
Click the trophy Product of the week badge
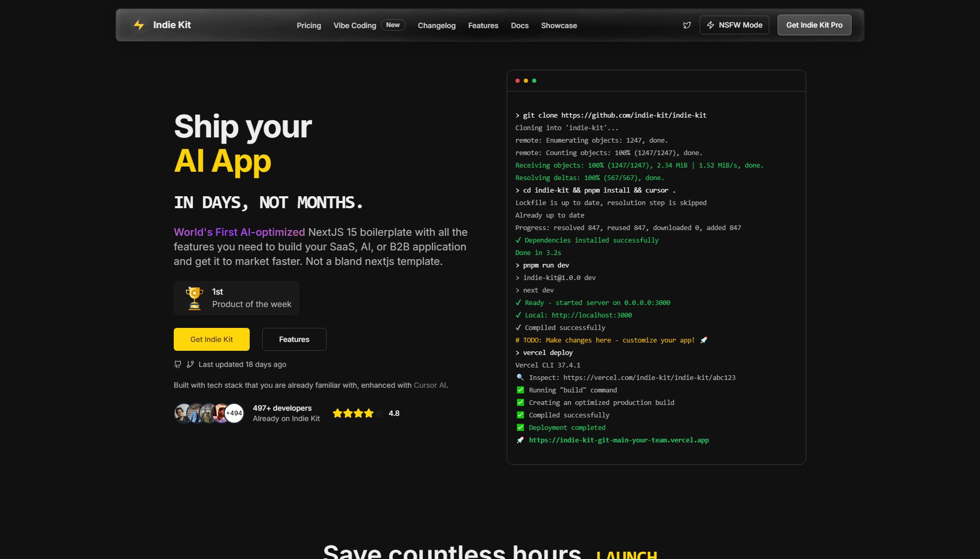pyautogui.click(x=236, y=298)
